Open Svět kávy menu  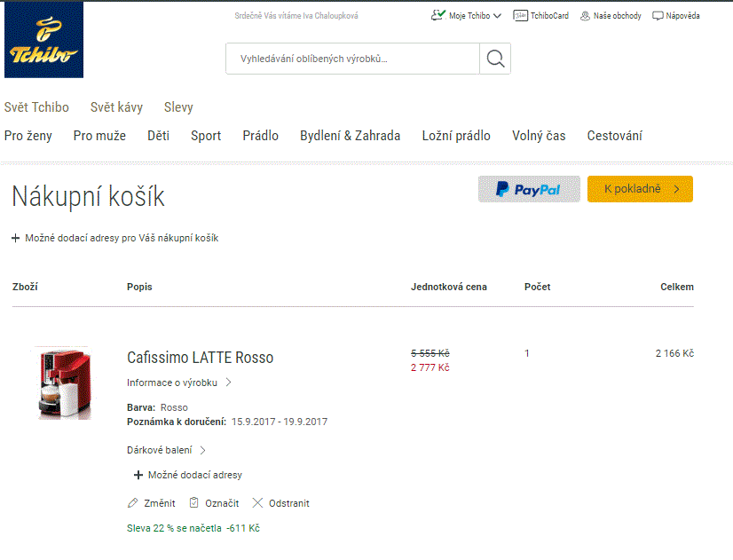(116, 107)
